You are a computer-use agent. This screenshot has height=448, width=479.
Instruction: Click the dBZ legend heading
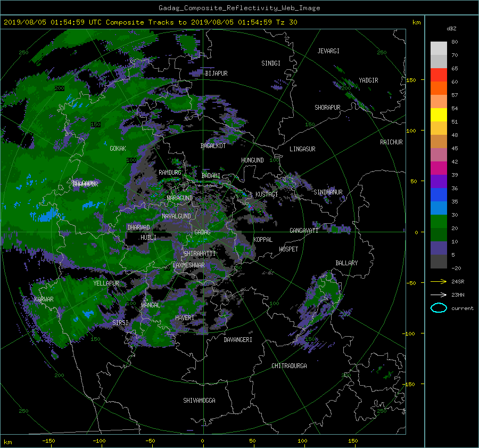[451, 29]
